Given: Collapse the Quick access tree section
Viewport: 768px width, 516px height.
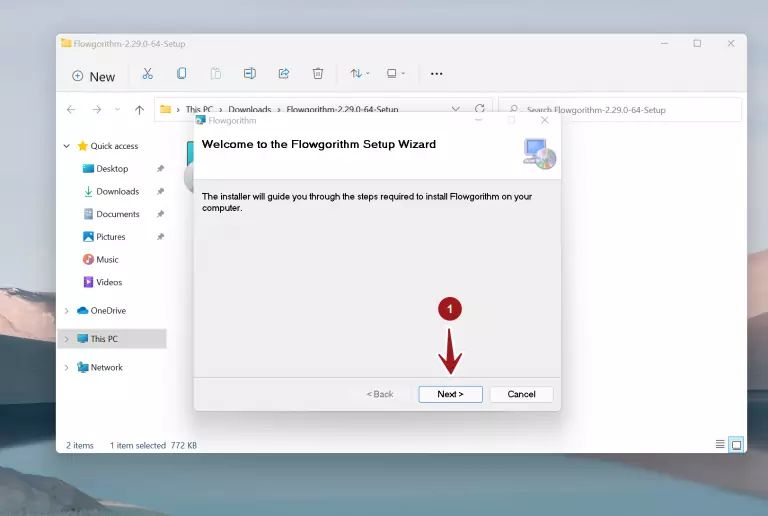Looking at the screenshot, I should point(67,146).
